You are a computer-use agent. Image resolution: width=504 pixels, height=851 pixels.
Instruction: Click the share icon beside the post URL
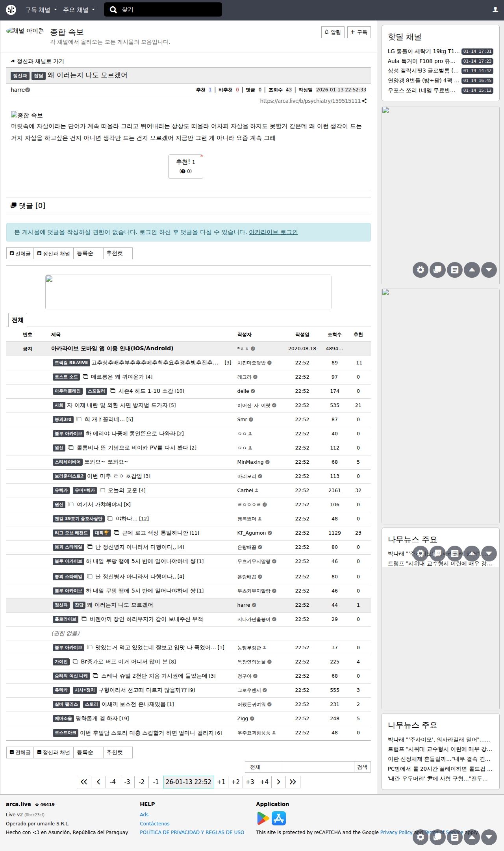coord(365,101)
